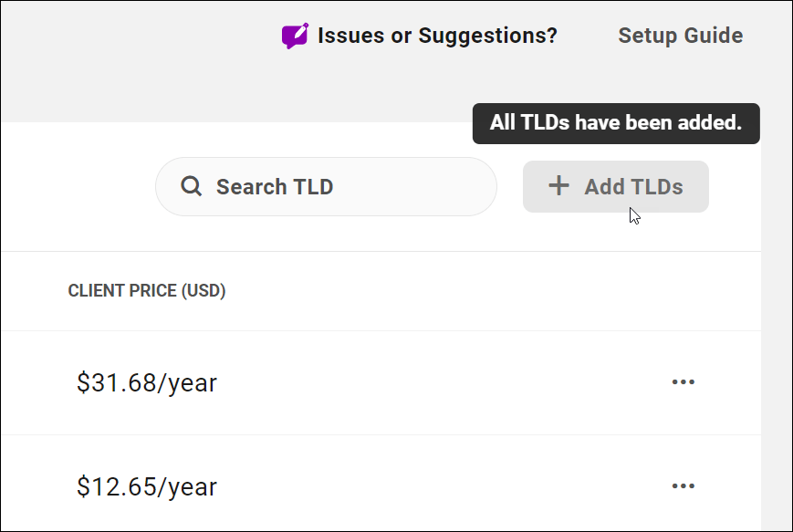
Task: Select the $12.65/year client price
Action: 147,486
